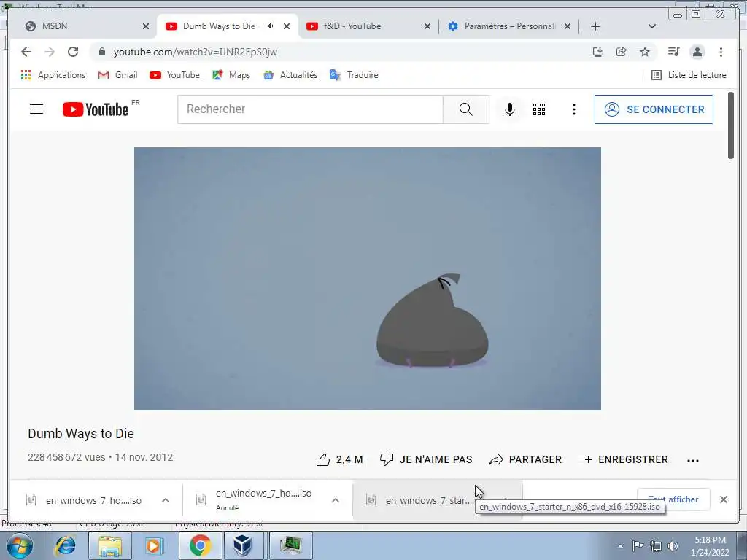The width and height of the screenshot is (747, 560).
Task: Select the Dumb Ways to Die tab
Action: 219,26
